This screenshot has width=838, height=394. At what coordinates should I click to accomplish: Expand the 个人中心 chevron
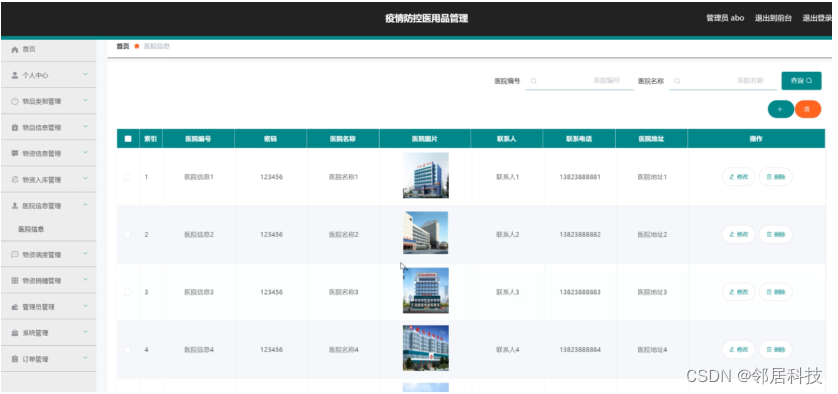(86, 75)
